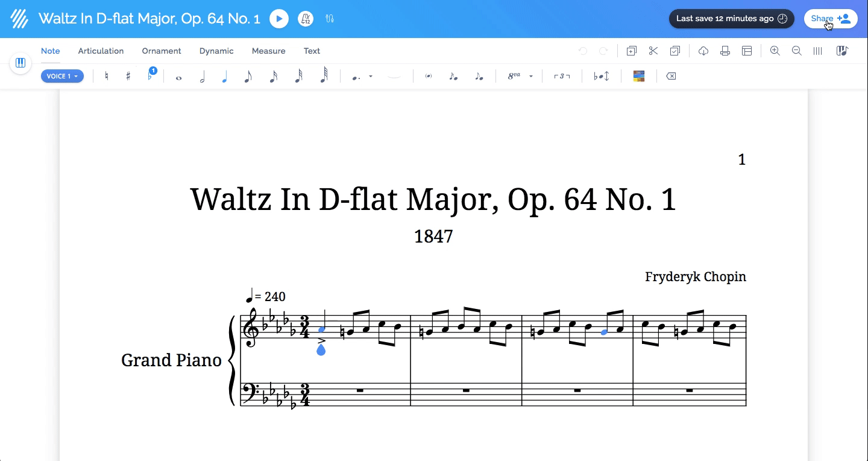This screenshot has height=461, width=868.
Task: Check save history via Last save button
Action: (x=731, y=18)
